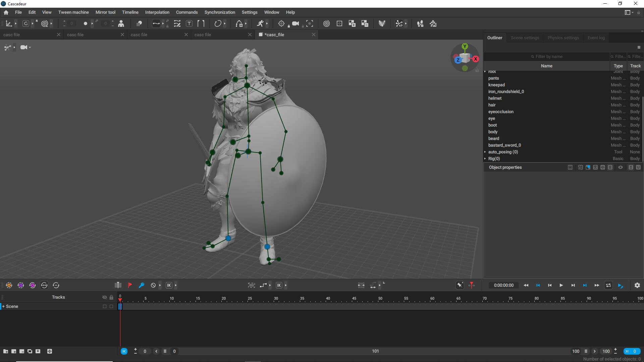
Task: Click the T text icon in toolbar
Action: click(x=189, y=23)
